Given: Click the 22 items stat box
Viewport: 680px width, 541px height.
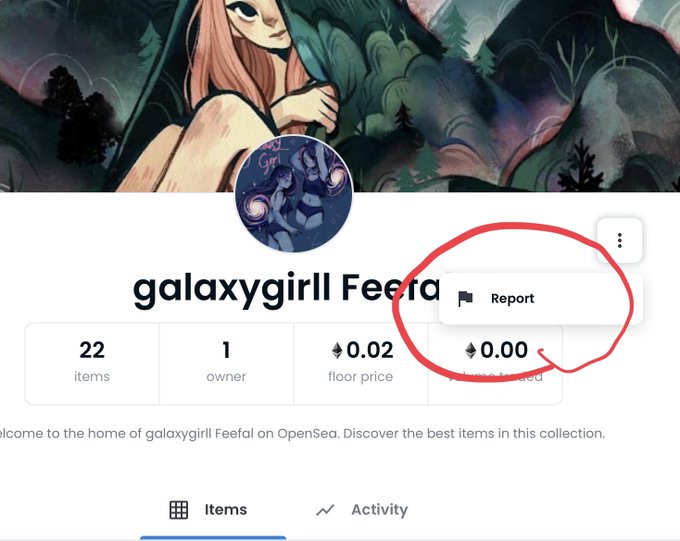Looking at the screenshot, I should [92, 364].
